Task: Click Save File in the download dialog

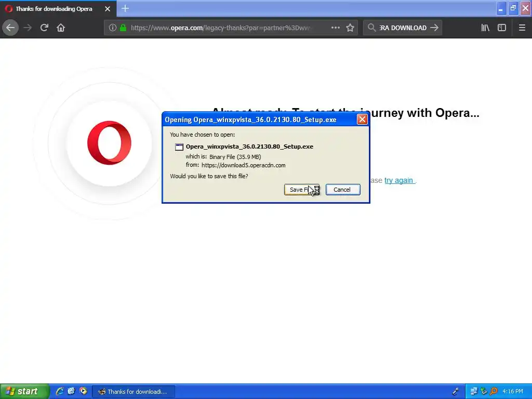Action: [x=302, y=190]
